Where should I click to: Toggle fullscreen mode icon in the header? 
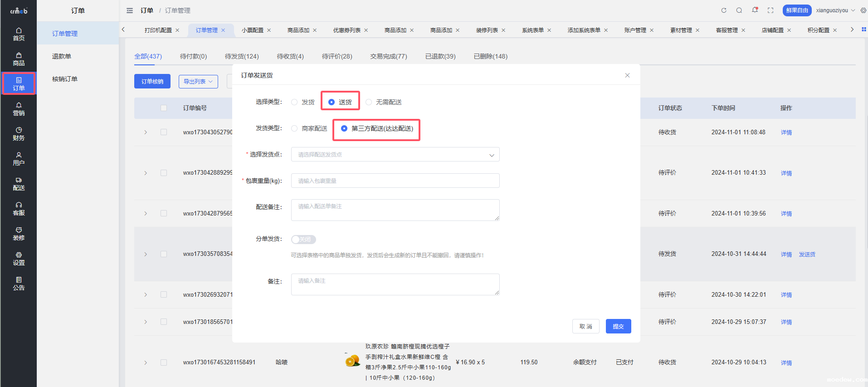pos(770,10)
